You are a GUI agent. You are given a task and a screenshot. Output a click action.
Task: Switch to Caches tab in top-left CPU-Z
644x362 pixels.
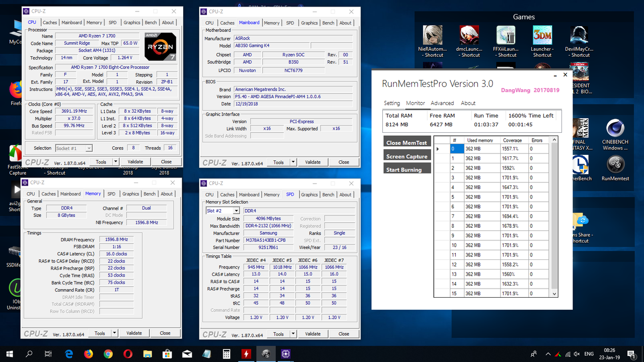[x=50, y=22]
